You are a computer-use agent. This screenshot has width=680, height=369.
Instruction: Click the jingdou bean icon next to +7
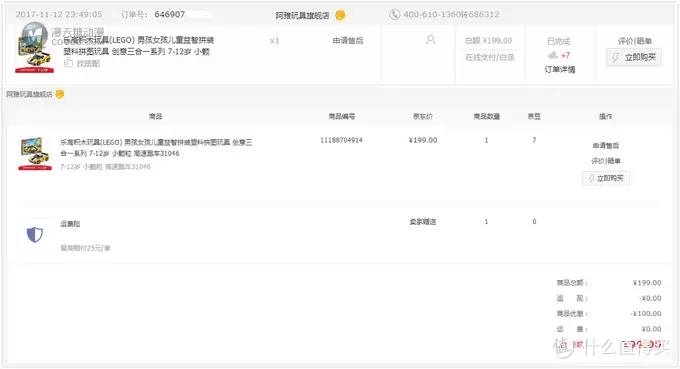point(552,55)
